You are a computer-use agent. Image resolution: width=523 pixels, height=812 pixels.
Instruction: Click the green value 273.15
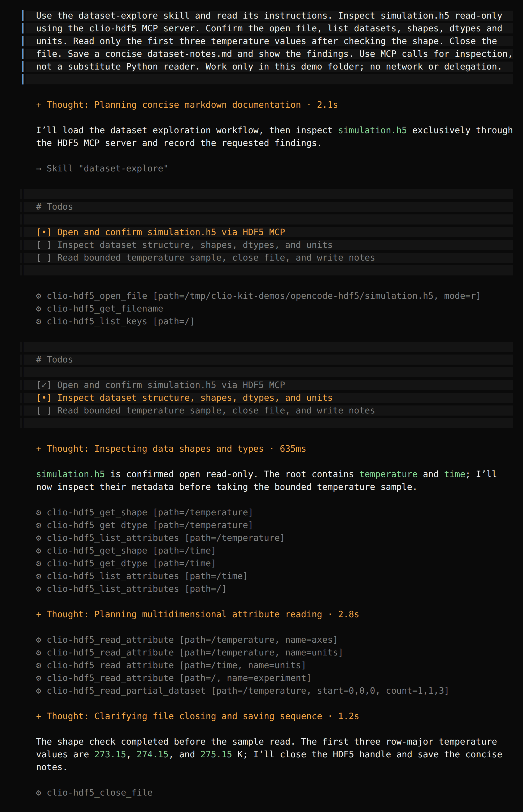(x=110, y=755)
